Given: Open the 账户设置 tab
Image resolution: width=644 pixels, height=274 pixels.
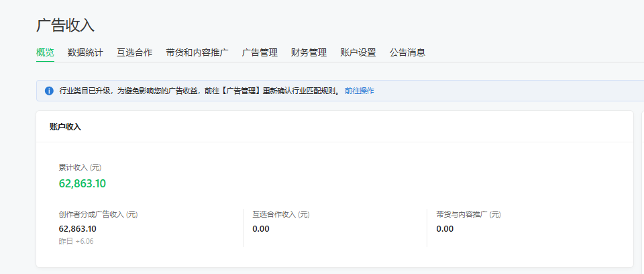Looking at the screenshot, I should (358, 52).
